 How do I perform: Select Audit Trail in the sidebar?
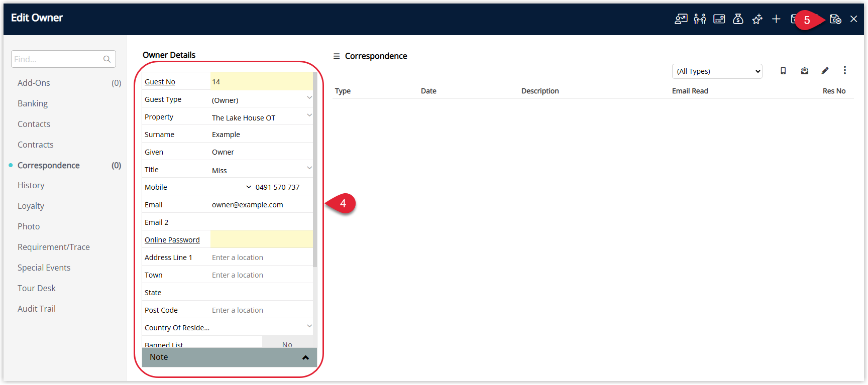[x=36, y=309]
